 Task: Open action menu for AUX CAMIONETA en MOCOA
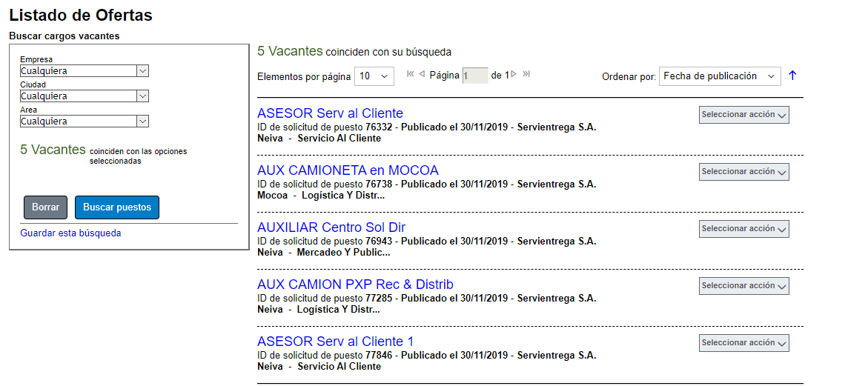pyautogui.click(x=743, y=172)
